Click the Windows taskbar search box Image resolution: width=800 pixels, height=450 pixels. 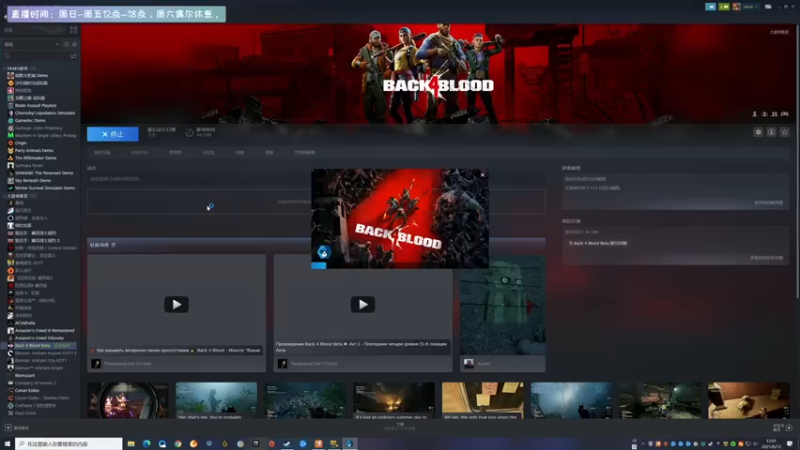[68, 444]
